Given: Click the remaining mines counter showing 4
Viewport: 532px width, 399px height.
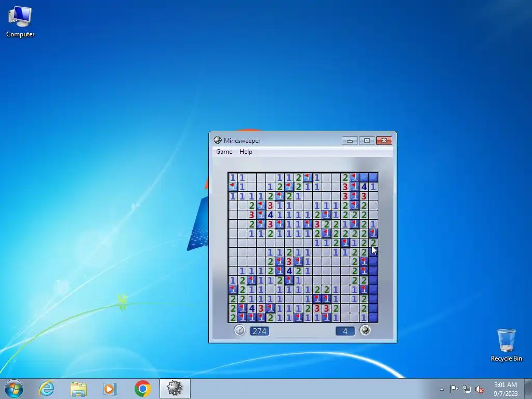Looking at the screenshot, I should pos(345,331).
